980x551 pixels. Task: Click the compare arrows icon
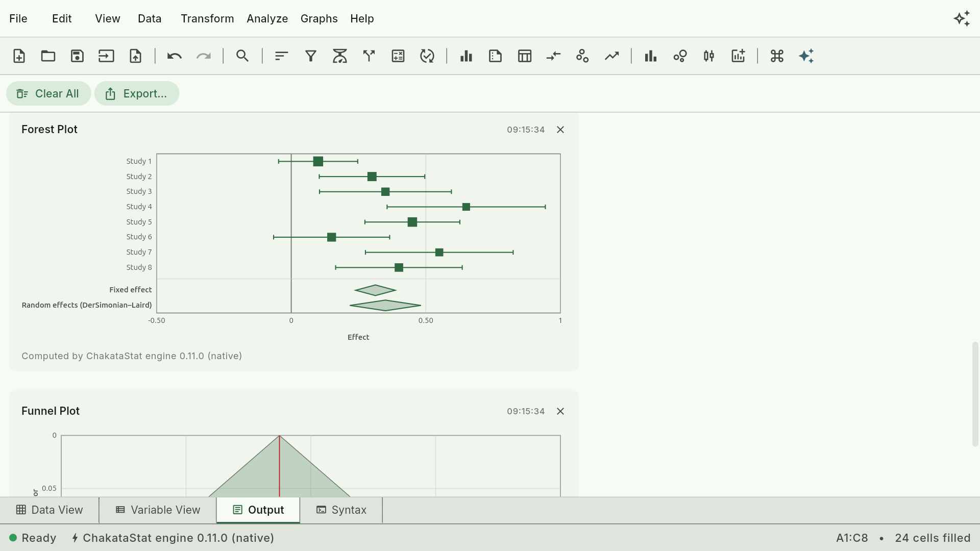tap(553, 56)
